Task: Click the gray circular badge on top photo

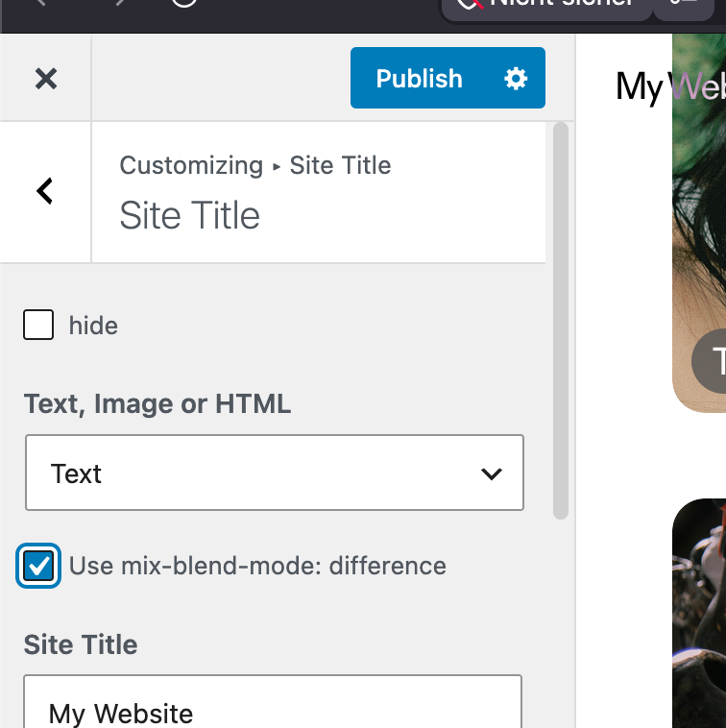Action: coord(710,361)
